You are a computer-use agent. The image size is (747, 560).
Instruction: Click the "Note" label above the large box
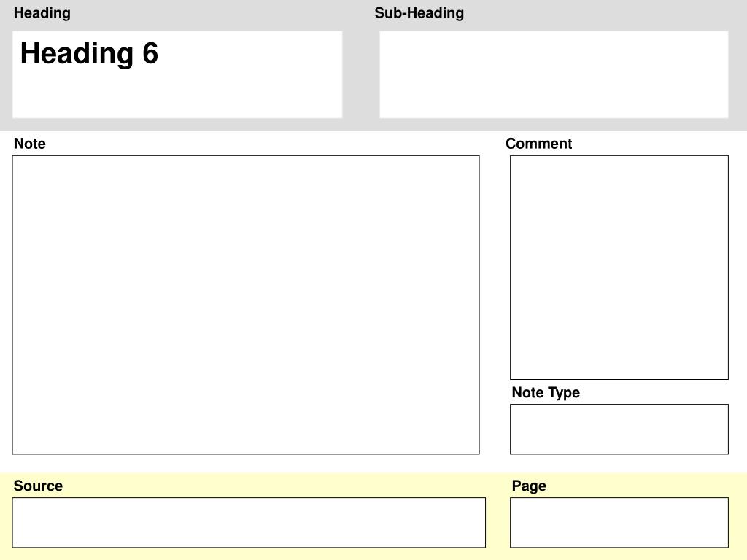click(29, 144)
